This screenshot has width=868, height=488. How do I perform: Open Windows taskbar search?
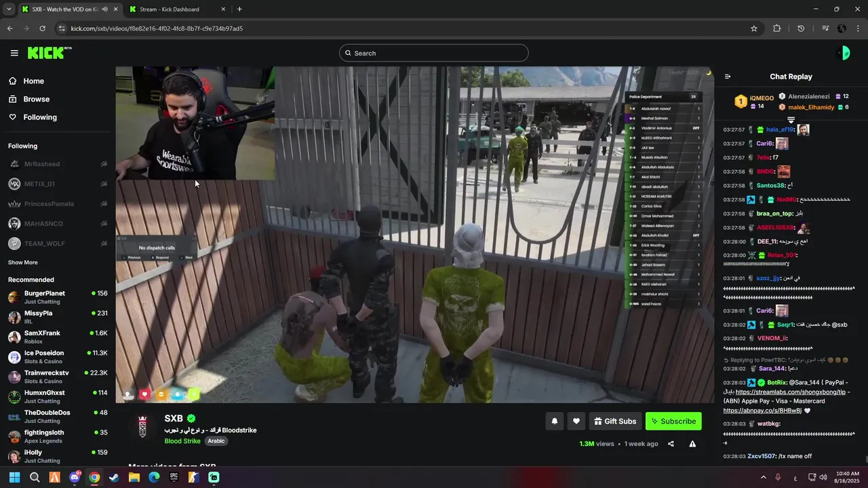pyautogui.click(x=35, y=477)
